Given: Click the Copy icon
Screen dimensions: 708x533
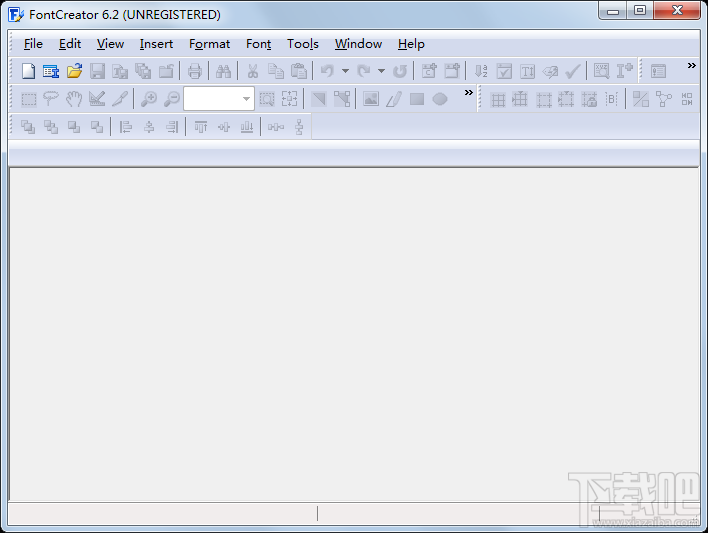Looking at the screenshot, I should tap(275, 71).
